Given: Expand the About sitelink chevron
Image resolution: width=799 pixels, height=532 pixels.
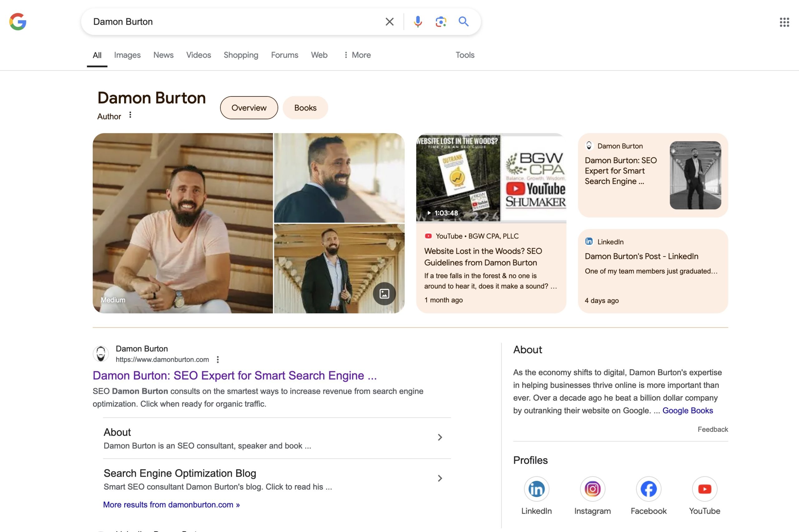Looking at the screenshot, I should tap(440, 437).
